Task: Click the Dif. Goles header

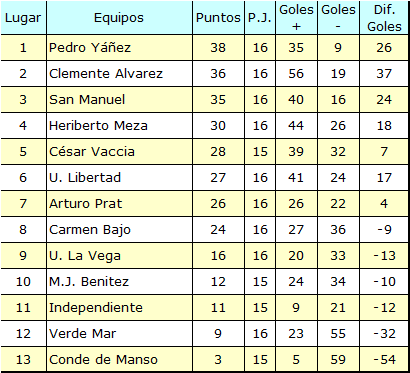Action: (384, 18)
